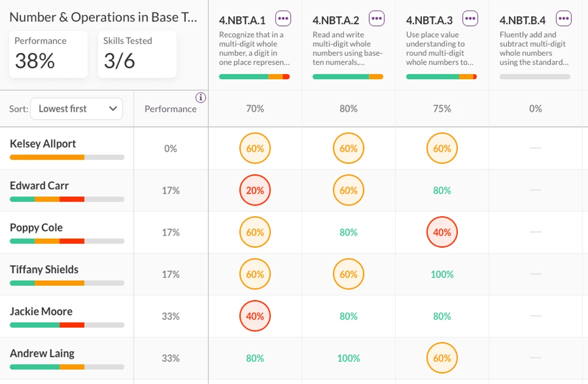Click Kelsey Allport's circled 60% score for 4.NBT.A.1
This screenshot has width=588, height=384.
255,148
